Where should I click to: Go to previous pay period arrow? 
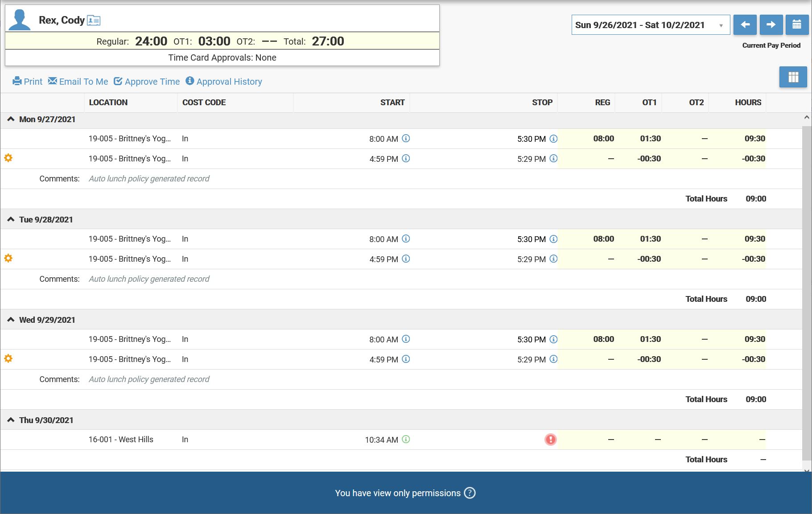pos(745,25)
